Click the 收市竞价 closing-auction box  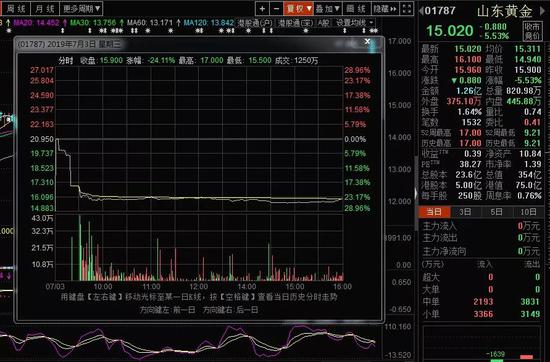[532, 31]
